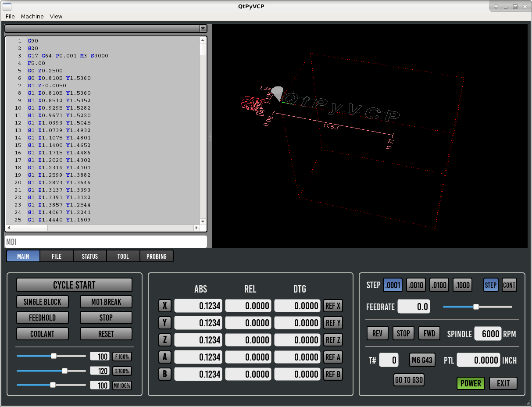
Task: Set jog step to .0001
Action: [393, 285]
